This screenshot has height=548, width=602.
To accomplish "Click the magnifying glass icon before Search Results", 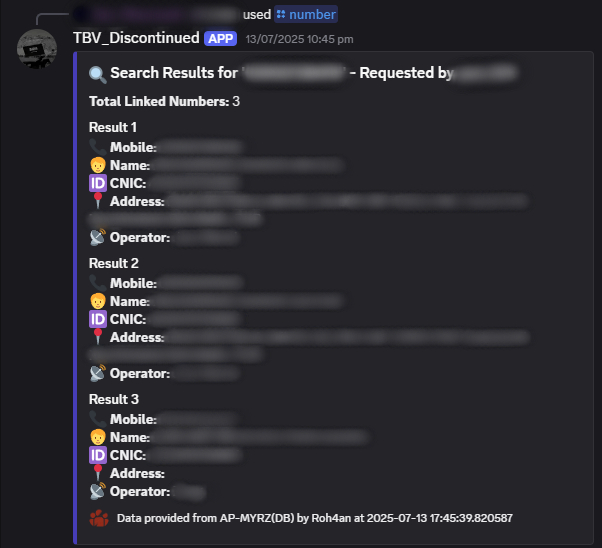I will (x=98, y=75).
